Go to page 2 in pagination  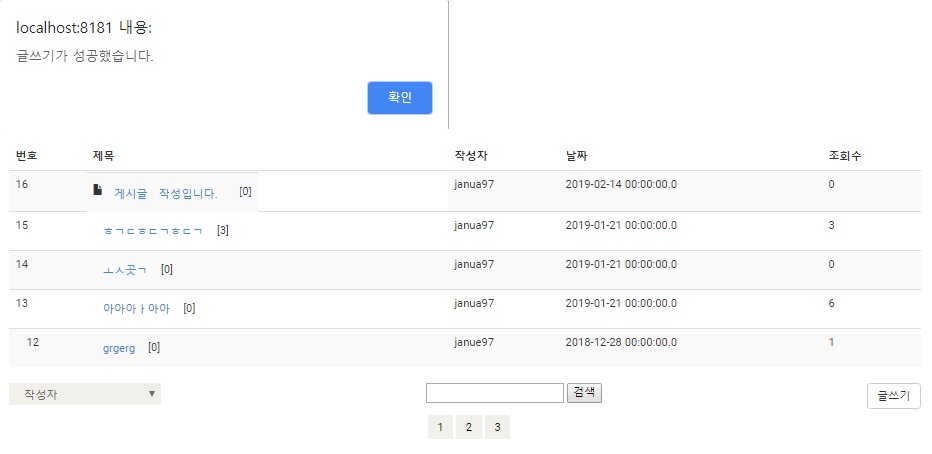pos(469,427)
